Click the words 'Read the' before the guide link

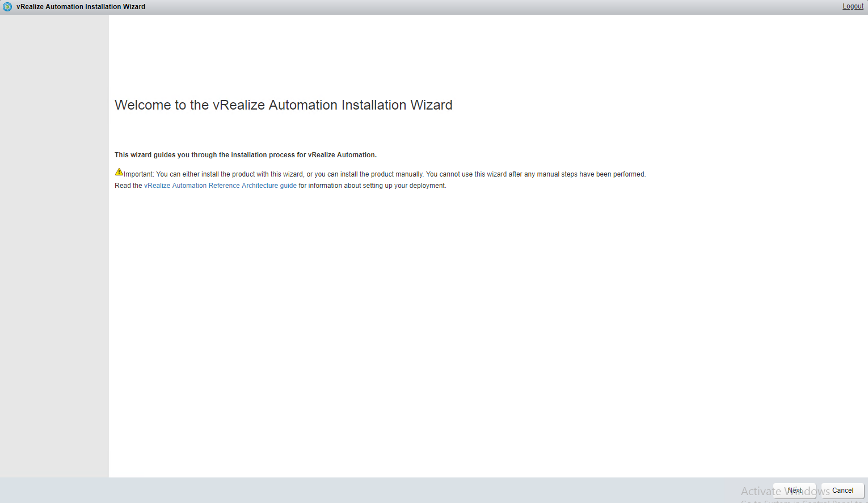128,186
